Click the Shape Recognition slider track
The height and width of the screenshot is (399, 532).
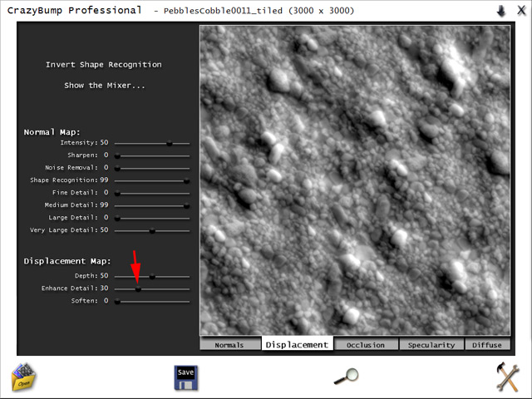[x=151, y=180]
